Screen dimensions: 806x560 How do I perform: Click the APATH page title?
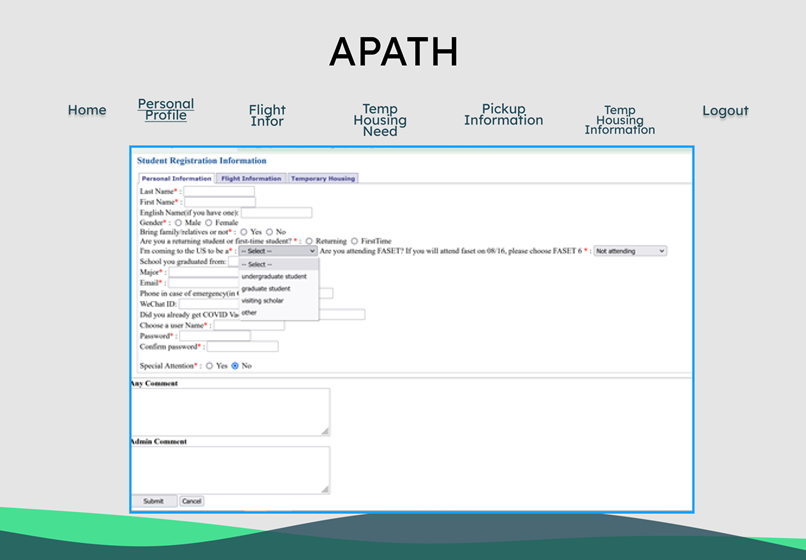point(394,52)
